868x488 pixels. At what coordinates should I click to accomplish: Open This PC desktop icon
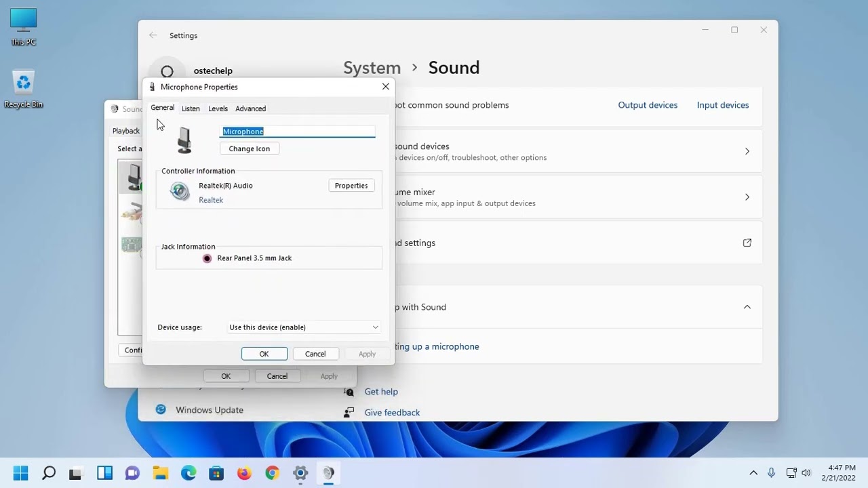click(x=23, y=27)
